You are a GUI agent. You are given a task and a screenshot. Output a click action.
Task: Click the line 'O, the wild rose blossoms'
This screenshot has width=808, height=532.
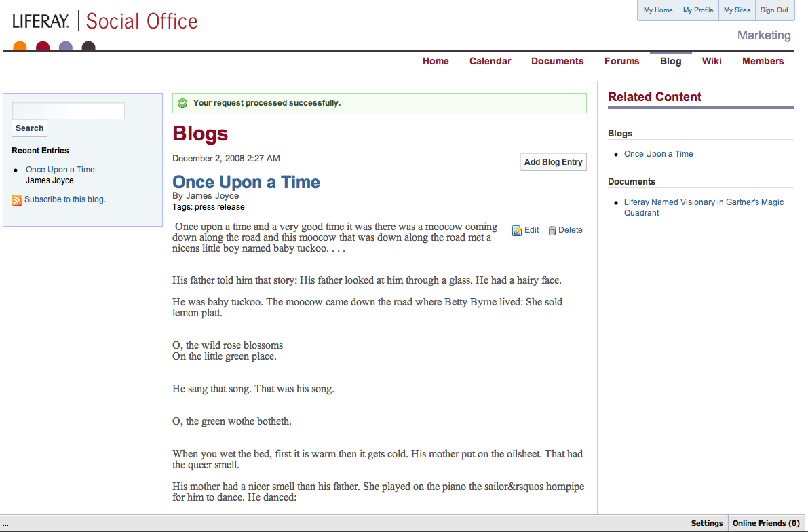click(x=227, y=345)
